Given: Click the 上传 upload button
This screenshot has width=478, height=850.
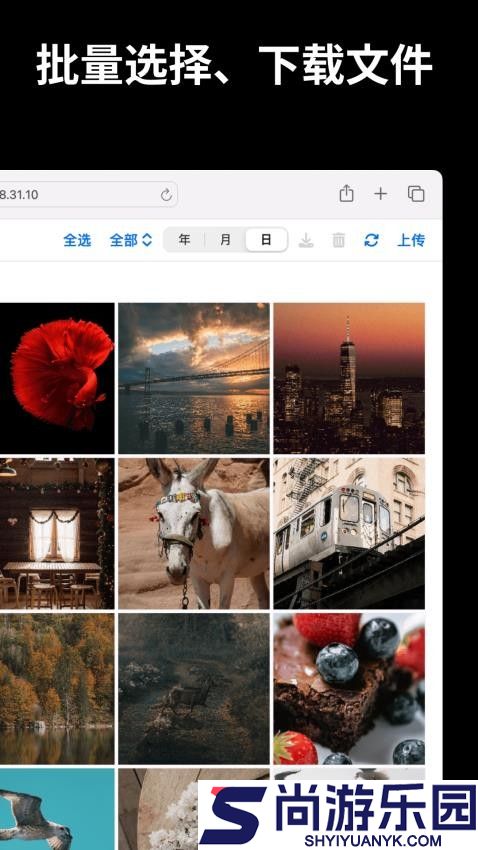Looking at the screenshot, I should click(411, 240).
